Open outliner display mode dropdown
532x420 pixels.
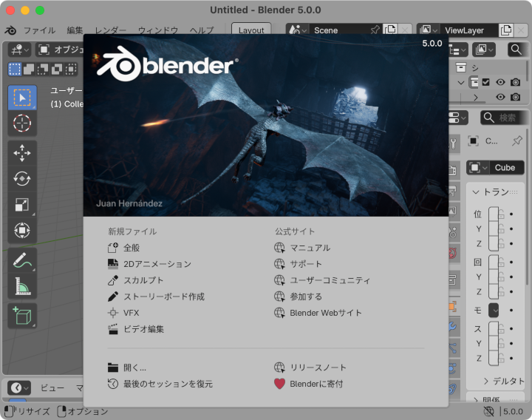click(458, 50)
